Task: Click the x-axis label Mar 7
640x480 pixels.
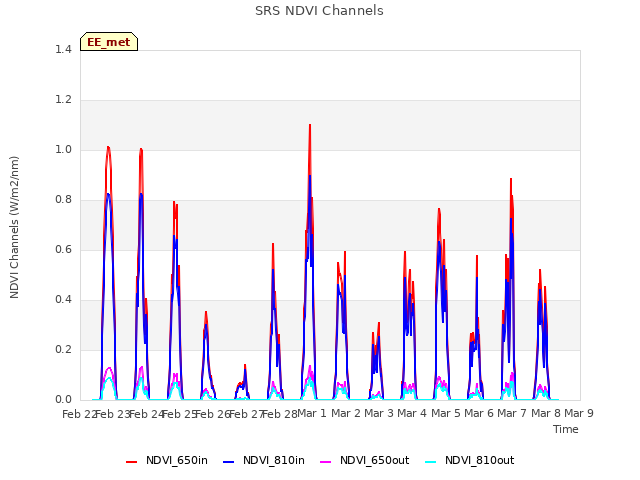Action: (x=512, y=413)
